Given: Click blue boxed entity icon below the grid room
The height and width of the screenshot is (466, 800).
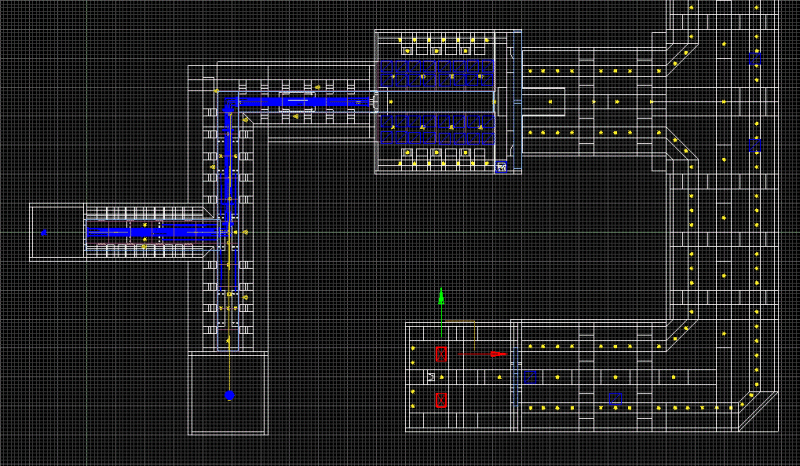Looking at the screenshot, I should pyautogui.click(x=501, y=167).
